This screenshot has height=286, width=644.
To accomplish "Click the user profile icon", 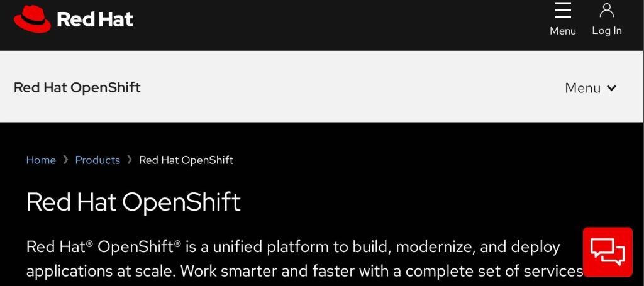I will click(607, 10).
